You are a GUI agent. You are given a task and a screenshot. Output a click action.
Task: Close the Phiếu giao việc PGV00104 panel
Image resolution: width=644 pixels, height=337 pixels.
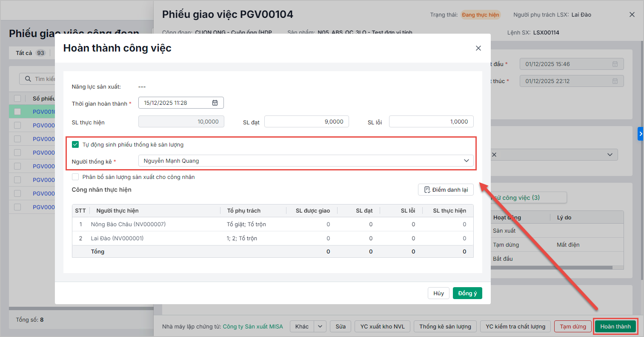(x=632, y=14)
